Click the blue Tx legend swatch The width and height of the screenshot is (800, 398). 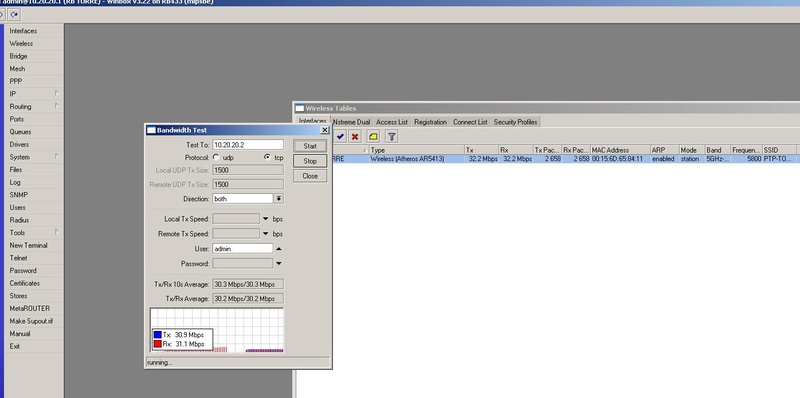[158, 335]
